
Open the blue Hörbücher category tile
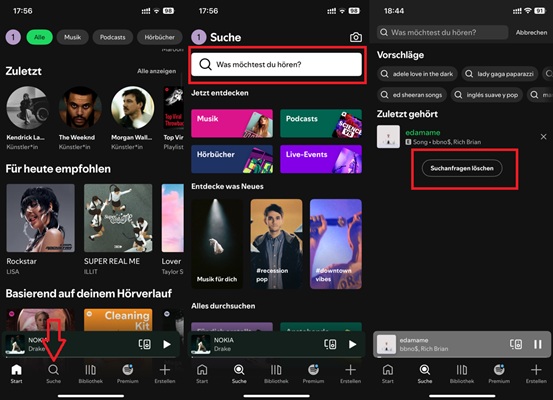pos(232,159)
